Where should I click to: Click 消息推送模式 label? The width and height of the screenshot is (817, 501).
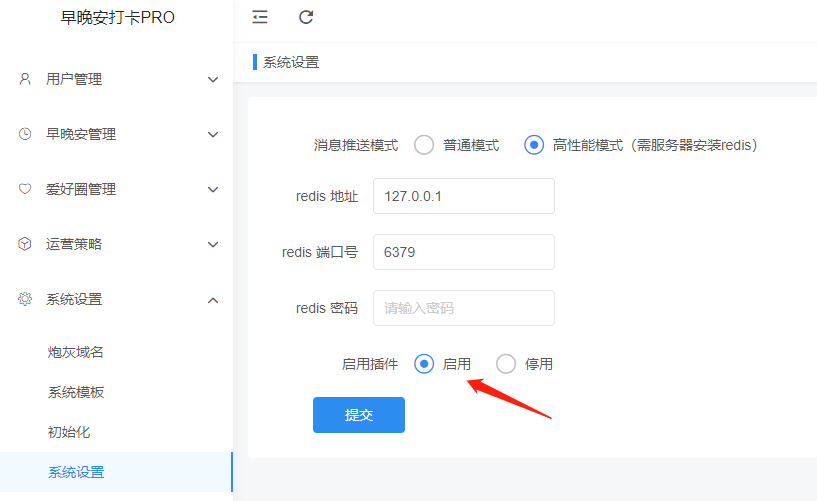(356, 145)
